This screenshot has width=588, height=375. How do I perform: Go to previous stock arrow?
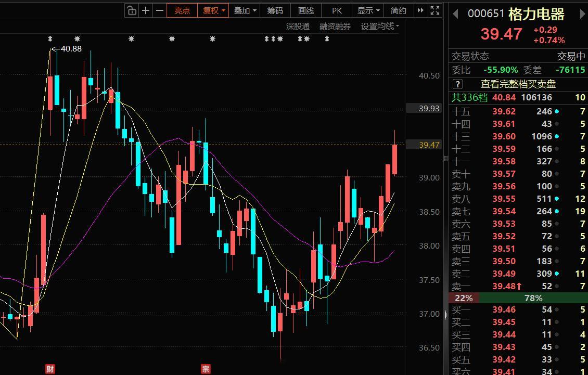[455, 14]
